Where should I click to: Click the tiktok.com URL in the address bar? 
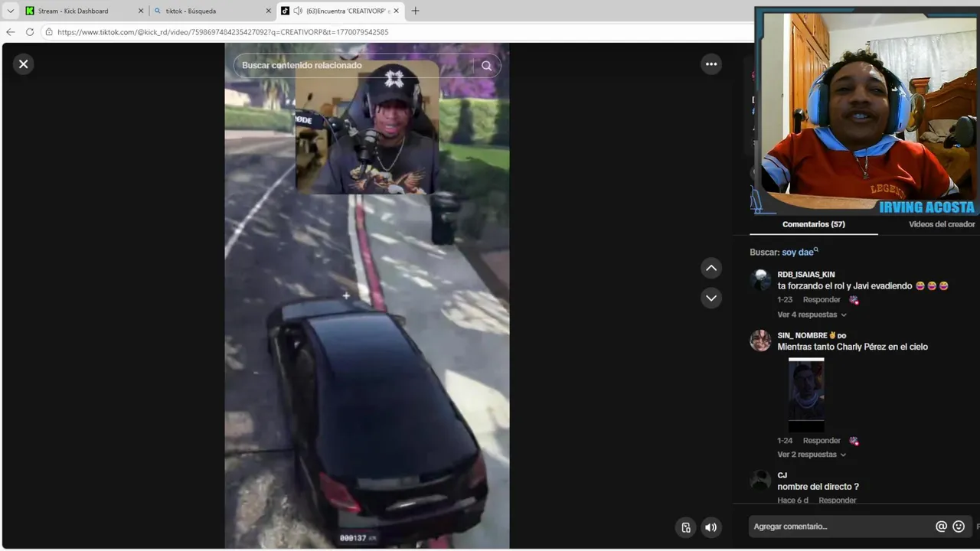pyautogui.click(x=223, y=32)
